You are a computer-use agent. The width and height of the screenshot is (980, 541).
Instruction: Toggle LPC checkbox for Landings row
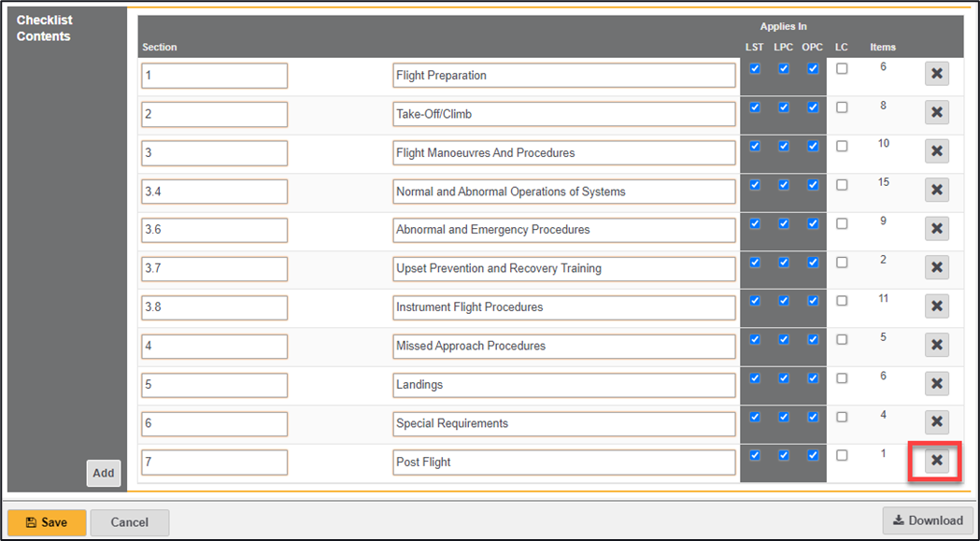pyautogui.click(x=784, y=378)
